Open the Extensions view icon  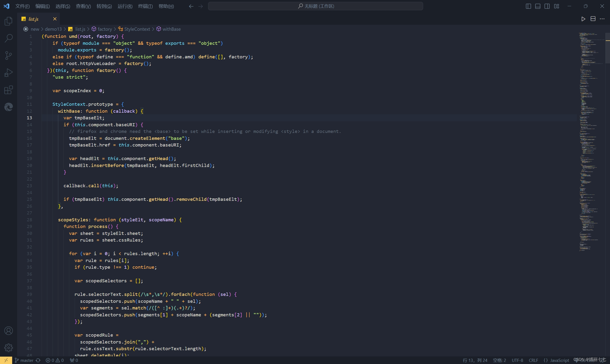9,90
